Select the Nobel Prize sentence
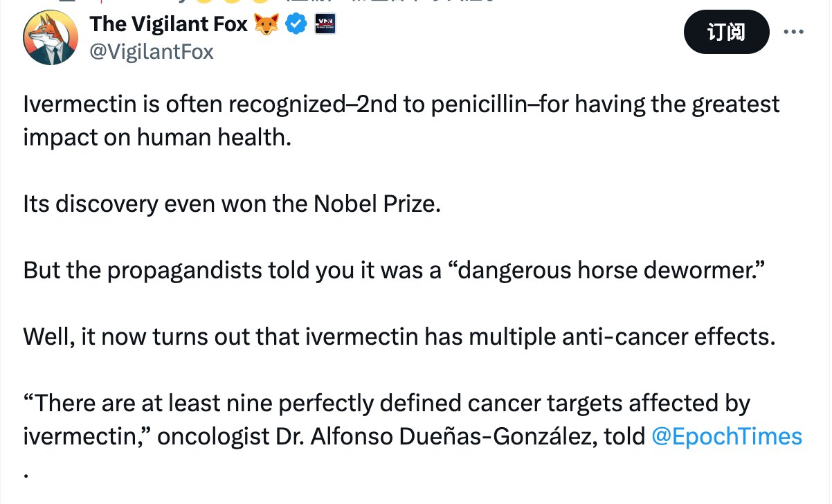Viewport: 832px width, 504px height. tap(232, 205)
